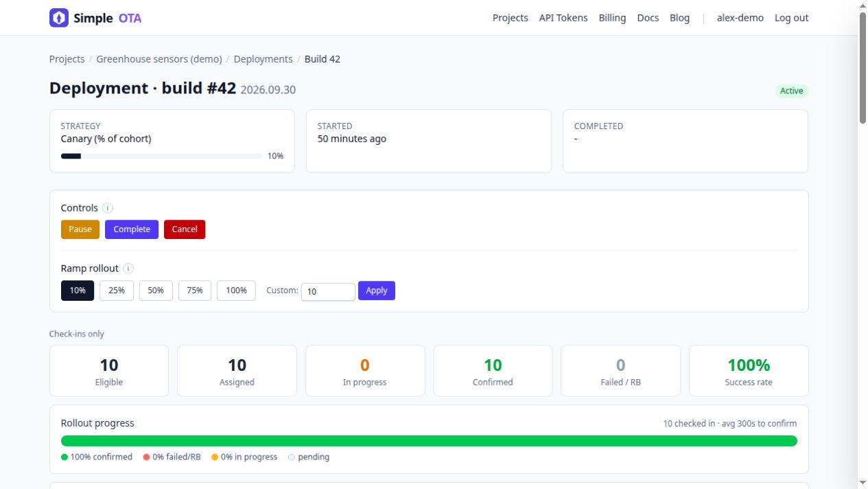Ramp rollout to 100%

coord(236,291)
